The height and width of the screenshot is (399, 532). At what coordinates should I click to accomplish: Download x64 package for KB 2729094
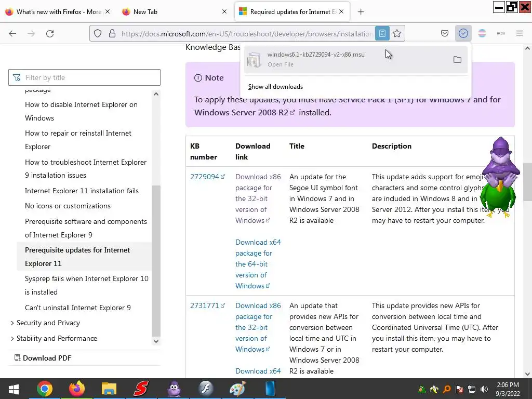[x=258, y=264]
